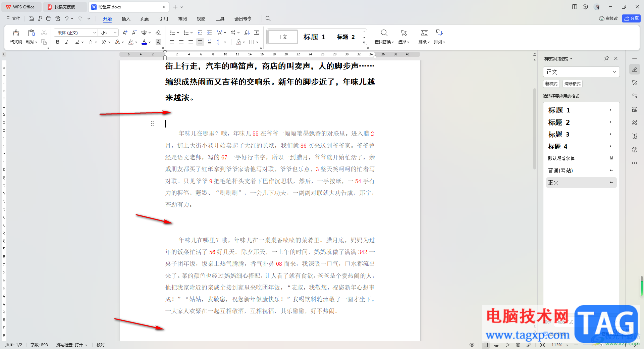
Task: Clear formatting with the eraser icon
Action: (158, 33)
